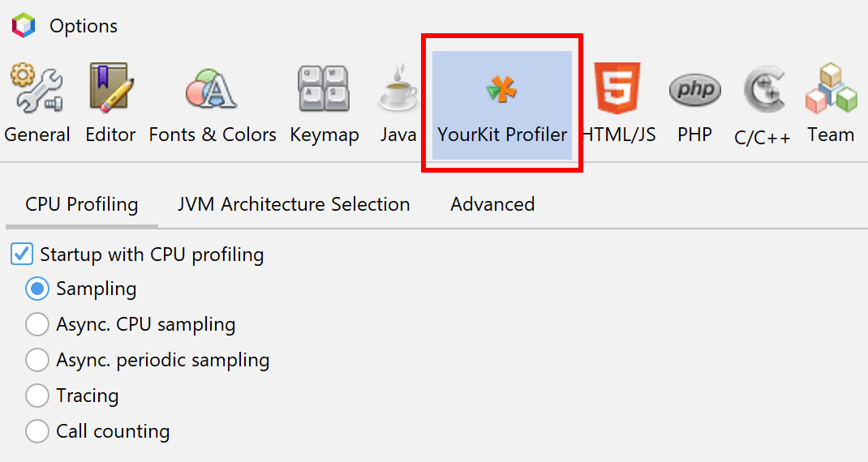Image resolution: width=868 pixels, height=462 pixels.
Task: Choose Async. CPU sampling mode
Action: point(37,324)
